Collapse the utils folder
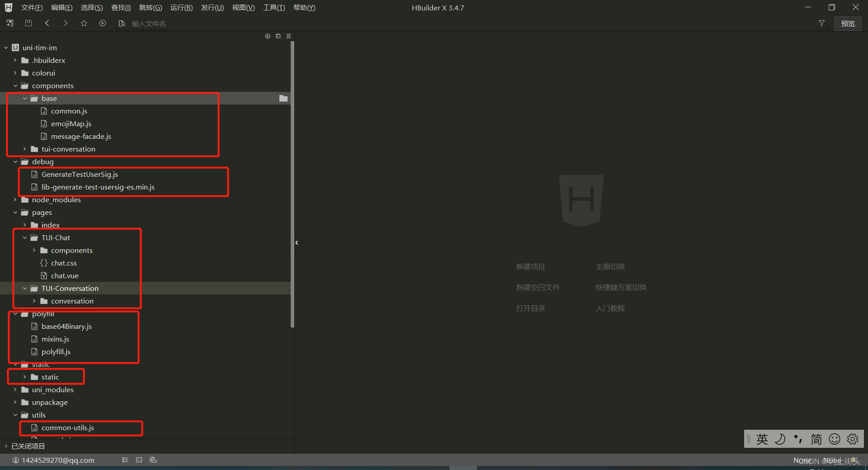 pyautogui.click(x=15, y=415)
